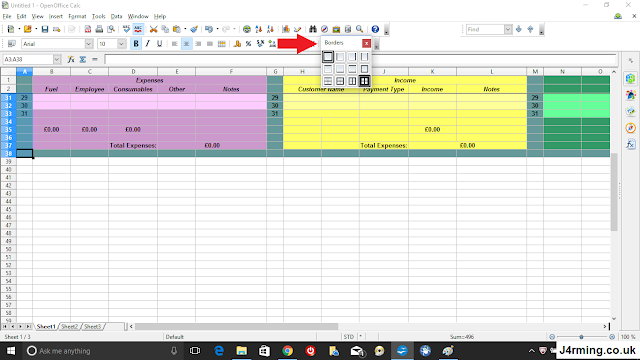Click the Save document icon
640x360 pixels.
tap(45, 29)
